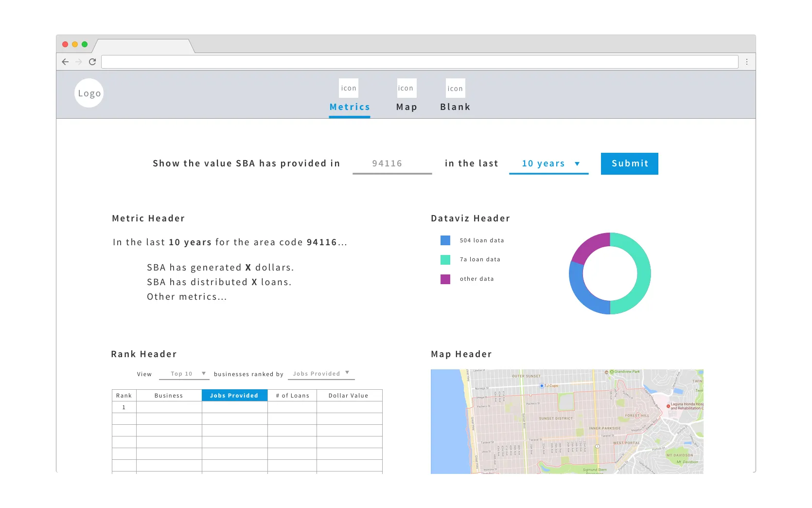
Task: Click the blue 504 loan data swatch
Action: click(x=444, y=240)
